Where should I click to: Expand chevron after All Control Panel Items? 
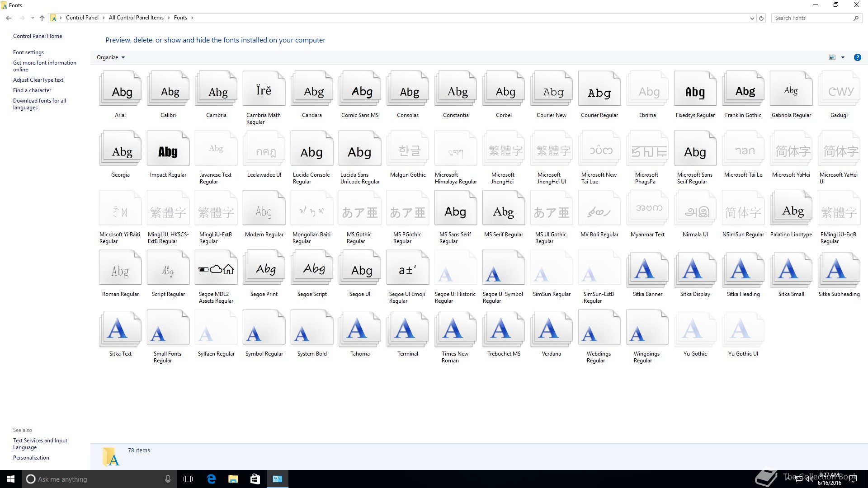coord(169,18)
